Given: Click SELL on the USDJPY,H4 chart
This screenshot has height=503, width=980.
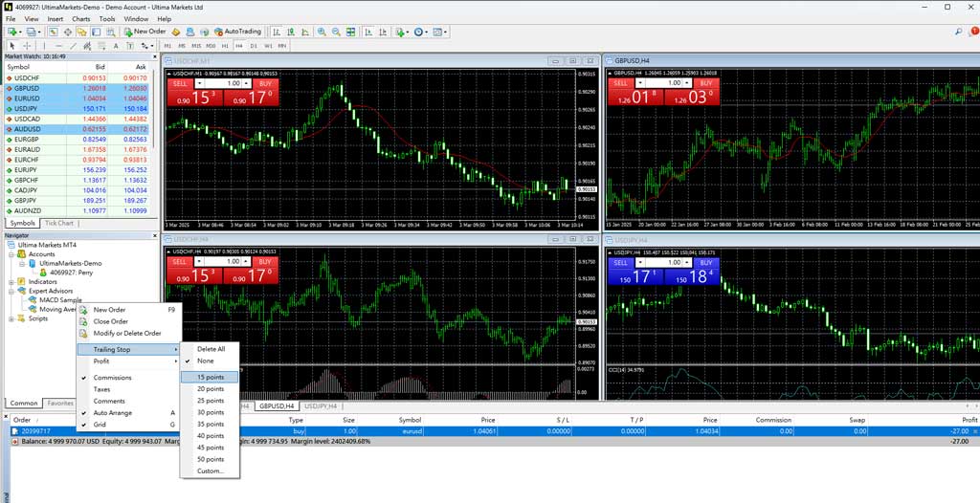Looking at the screenshot, I should [620, 262].
